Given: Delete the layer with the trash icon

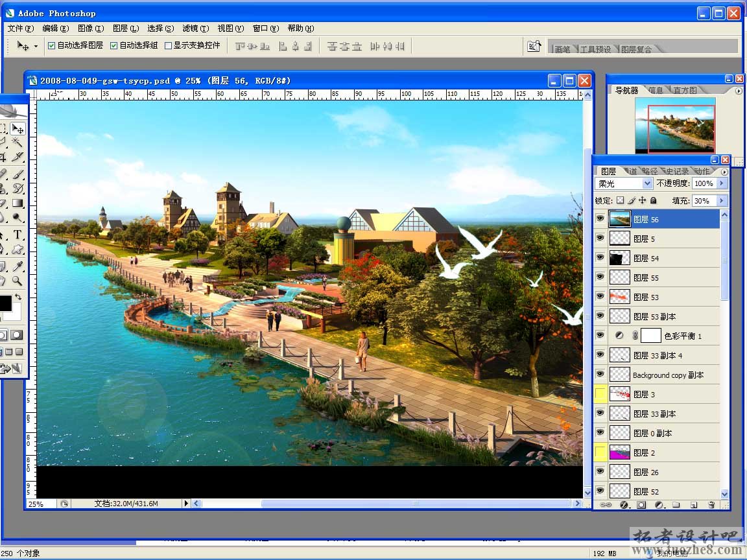Looking at the screenshot, I should 711,505.
